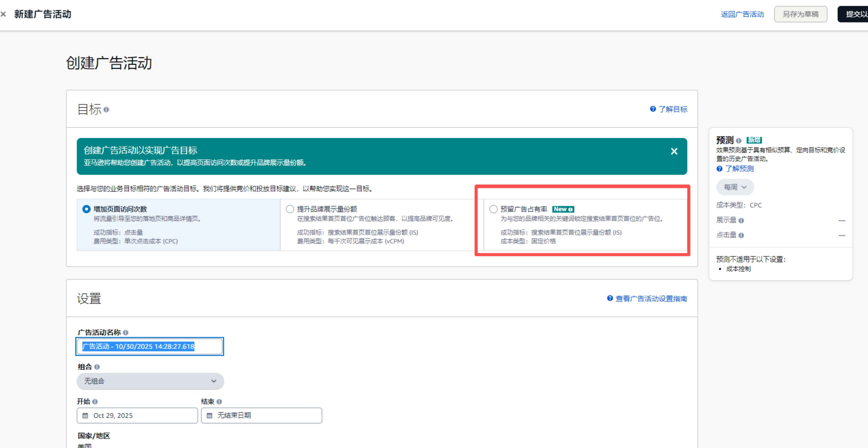Close the 新建广告活动 page with X
The width and height of the screenshot is (868, 448).
click(x=3, y=14)
